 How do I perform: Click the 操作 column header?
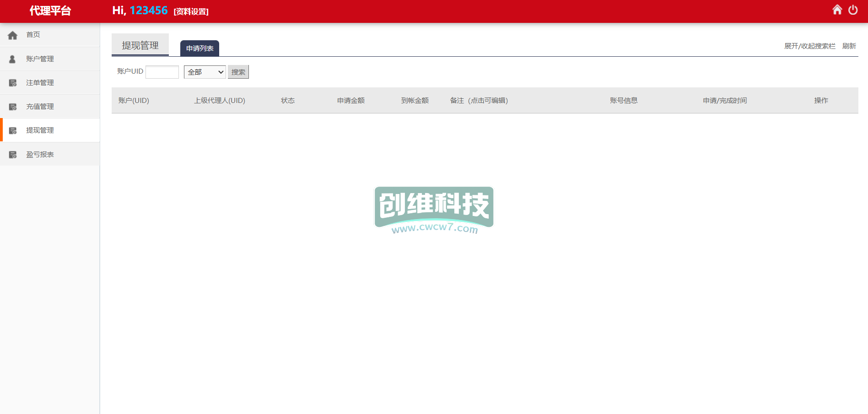(x=821, y=100)
